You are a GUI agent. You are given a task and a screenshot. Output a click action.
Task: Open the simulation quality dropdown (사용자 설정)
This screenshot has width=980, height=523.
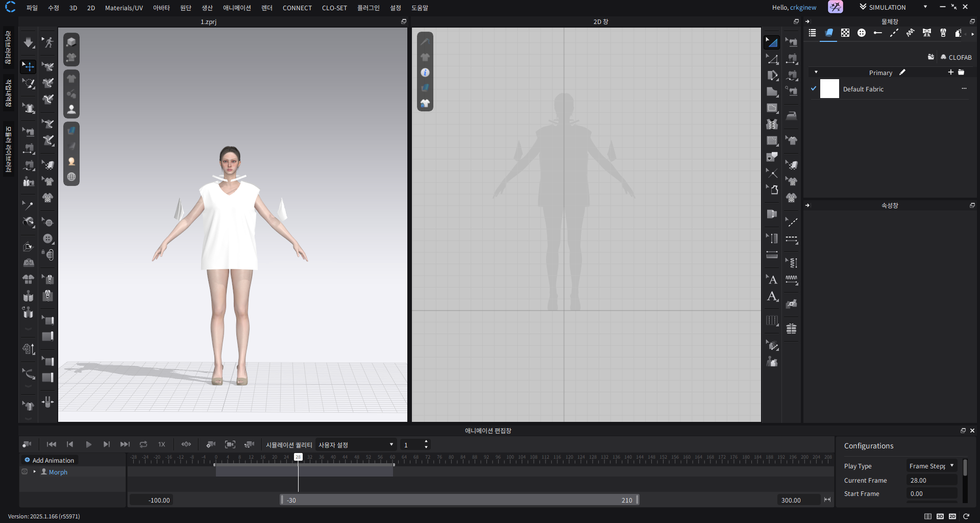[356, 445]
